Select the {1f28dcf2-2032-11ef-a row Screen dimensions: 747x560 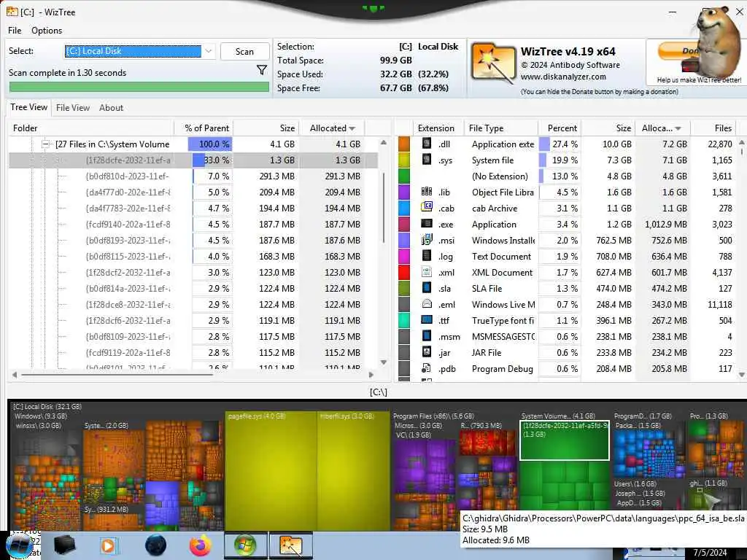(x=193, y=273)
